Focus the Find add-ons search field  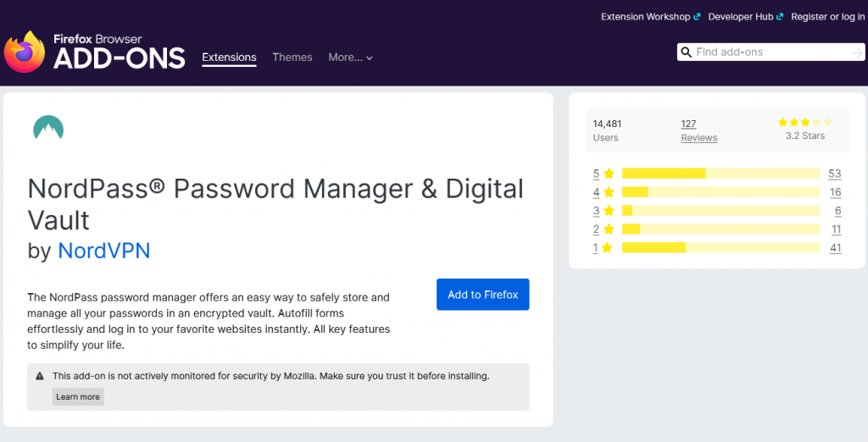point(771,52)
